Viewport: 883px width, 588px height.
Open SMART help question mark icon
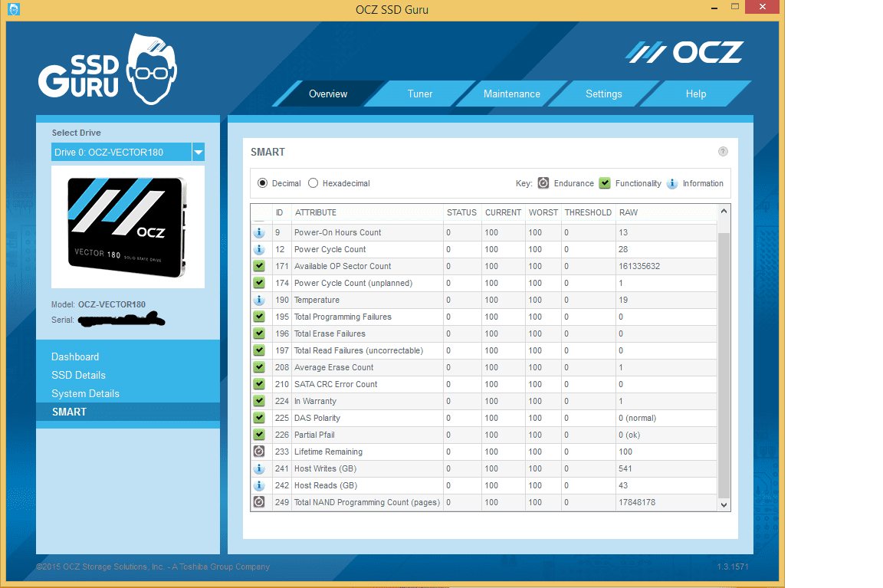click(723, 152)
